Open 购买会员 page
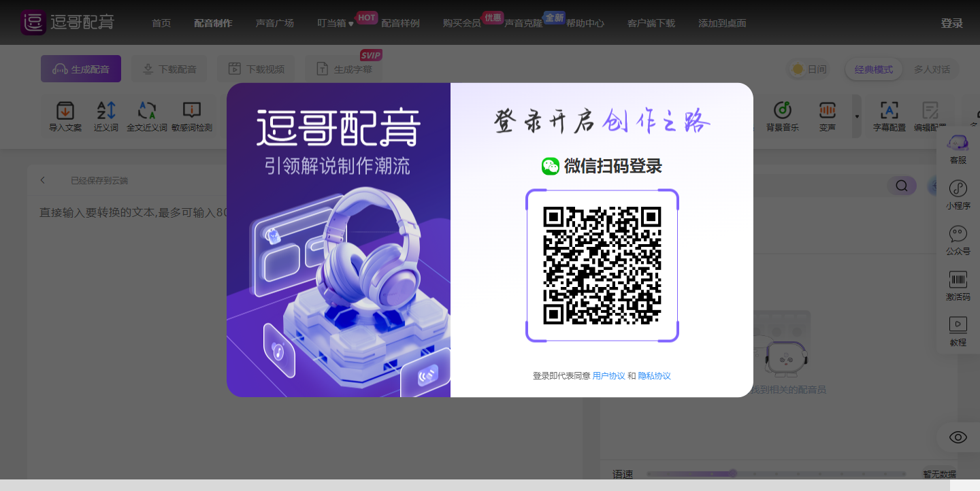 tap(461, 23)
